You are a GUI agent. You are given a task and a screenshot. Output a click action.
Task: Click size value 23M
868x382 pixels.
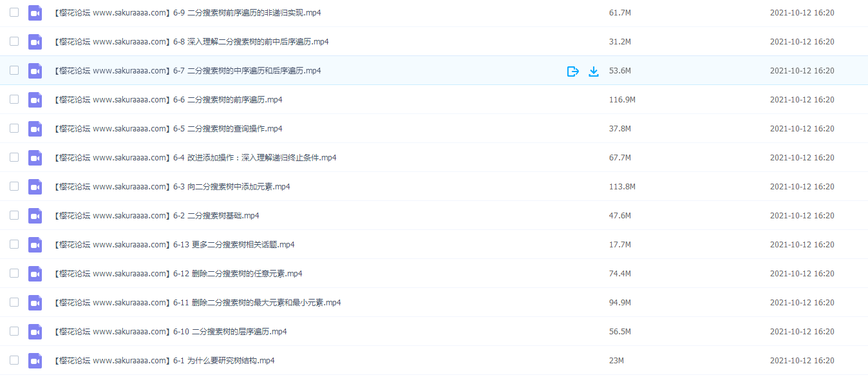(616, 361)
